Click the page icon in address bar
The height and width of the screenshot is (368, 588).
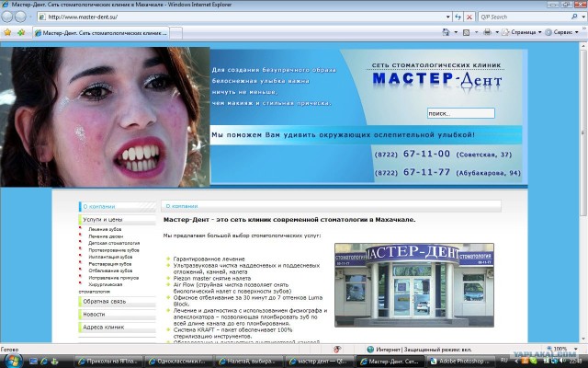pyautogui.click(x=42, y=17)
